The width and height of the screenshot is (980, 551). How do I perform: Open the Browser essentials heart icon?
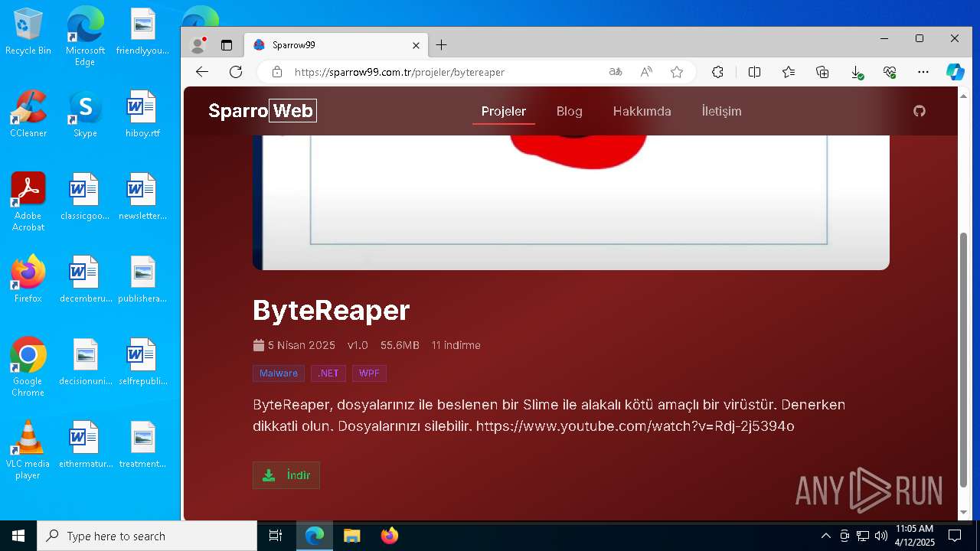tap(890, 72)
